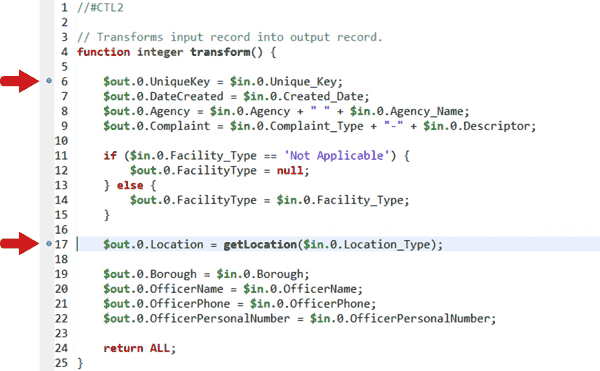Click line number 11 in the gutter

pos(61,156)
